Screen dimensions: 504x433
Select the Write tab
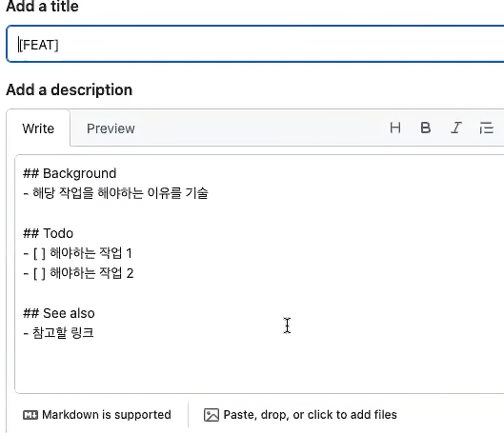click(x=38, y=128)
